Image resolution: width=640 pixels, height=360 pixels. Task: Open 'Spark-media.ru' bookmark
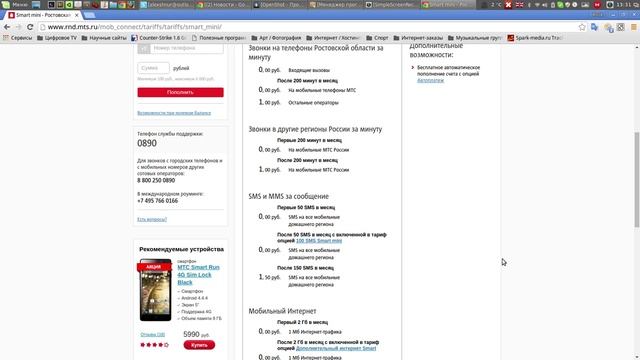pos(535,38)
